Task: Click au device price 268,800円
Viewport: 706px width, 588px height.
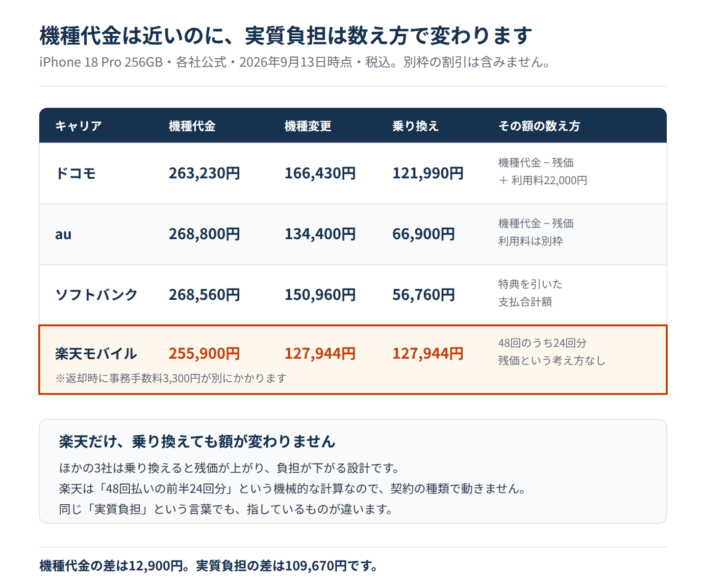Action: [x=204, y=234]
